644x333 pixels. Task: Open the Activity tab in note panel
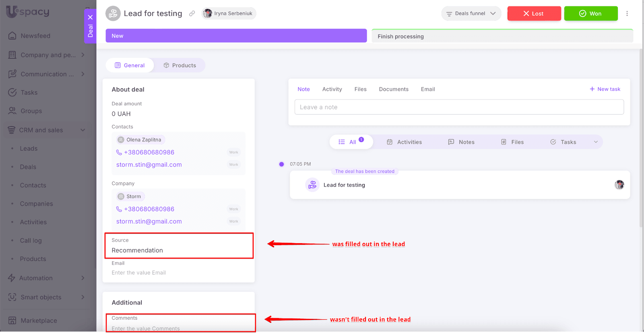pyautogui.click(x=332, y=89)
